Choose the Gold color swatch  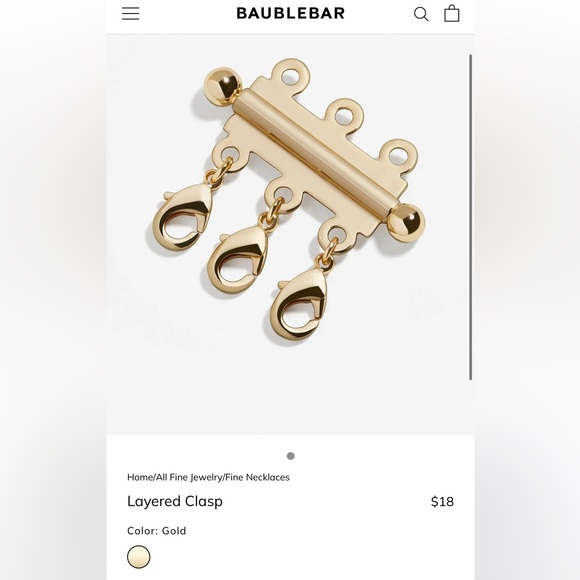pyautogui.click(x=139, y=557)
